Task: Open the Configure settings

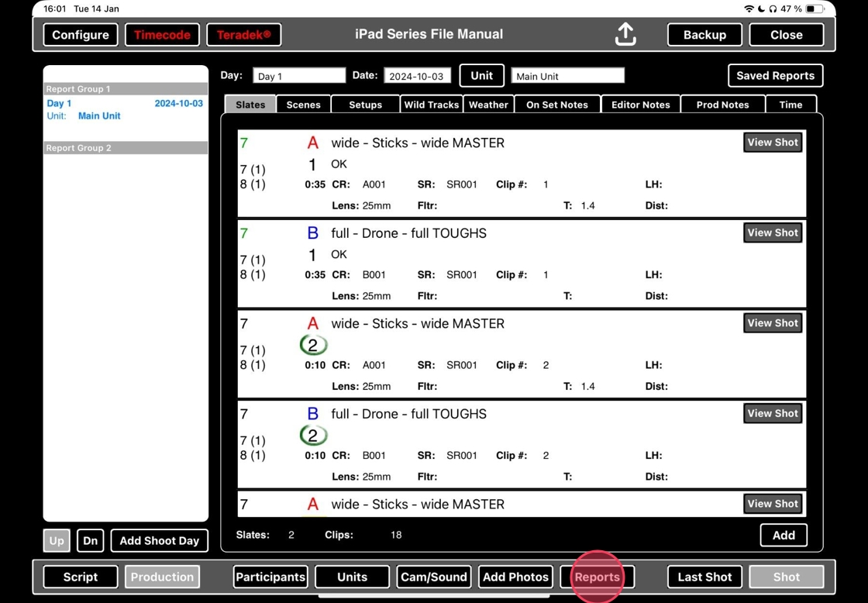Action: tap(81, 35)
